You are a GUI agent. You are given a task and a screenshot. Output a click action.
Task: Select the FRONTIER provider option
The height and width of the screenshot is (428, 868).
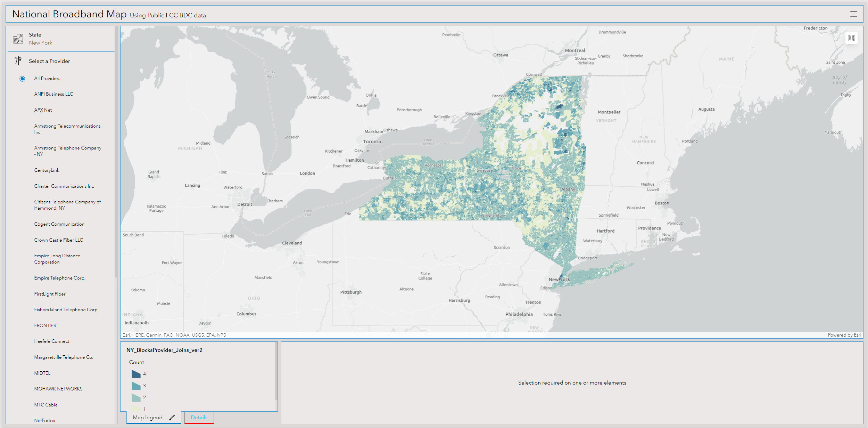(45, 325)
